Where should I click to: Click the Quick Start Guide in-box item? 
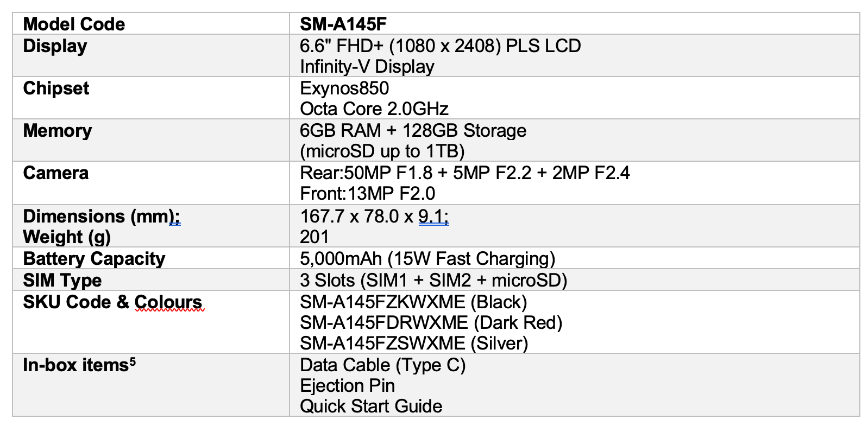click(x=371, y=406)
